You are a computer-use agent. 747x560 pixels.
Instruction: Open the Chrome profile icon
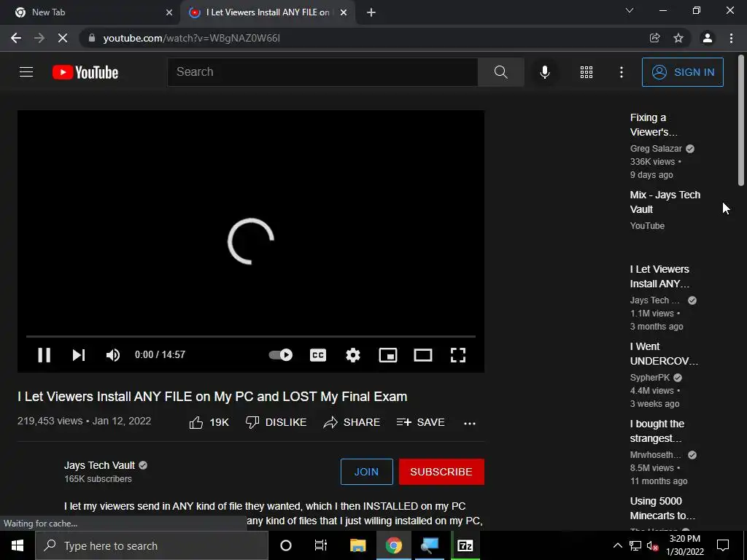[708, 38]
